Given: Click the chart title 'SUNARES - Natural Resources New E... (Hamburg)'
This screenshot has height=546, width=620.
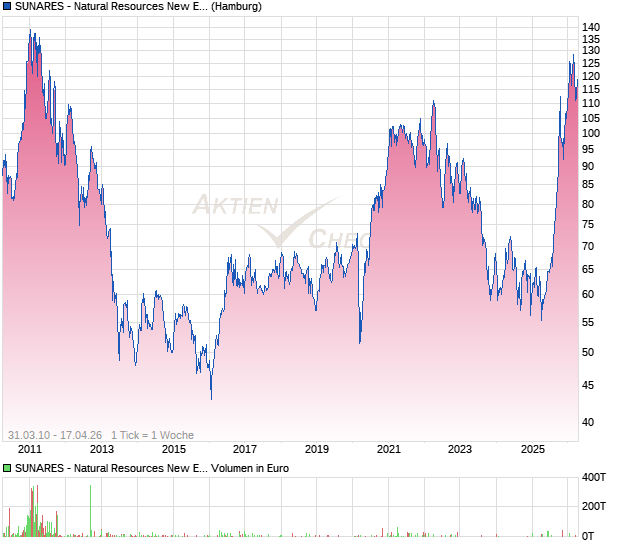Looking at the screenshot, I should click(138, 6).
